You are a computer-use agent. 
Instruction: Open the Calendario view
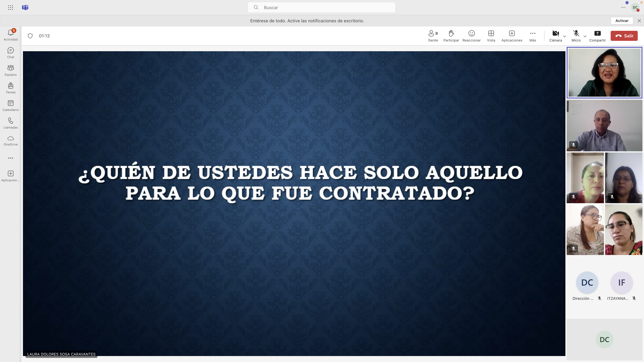tap(11, 106)
